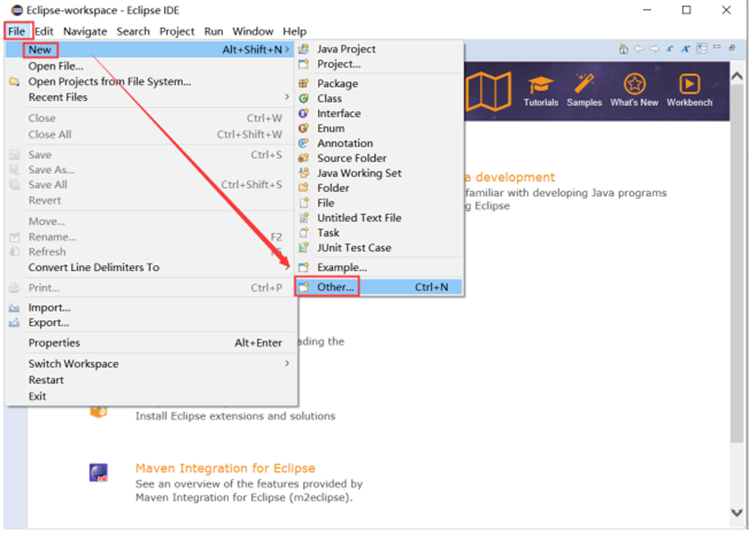Click the Java Project icon in New submenu
Screen dimensions: 750x533
pyautogui.click(x=304, y=49)
